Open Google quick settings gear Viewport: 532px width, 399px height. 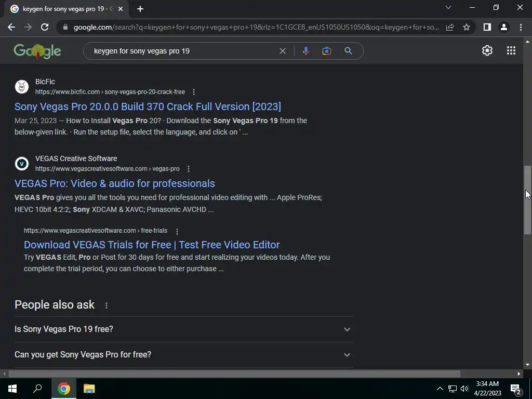(x=487, y=50)
